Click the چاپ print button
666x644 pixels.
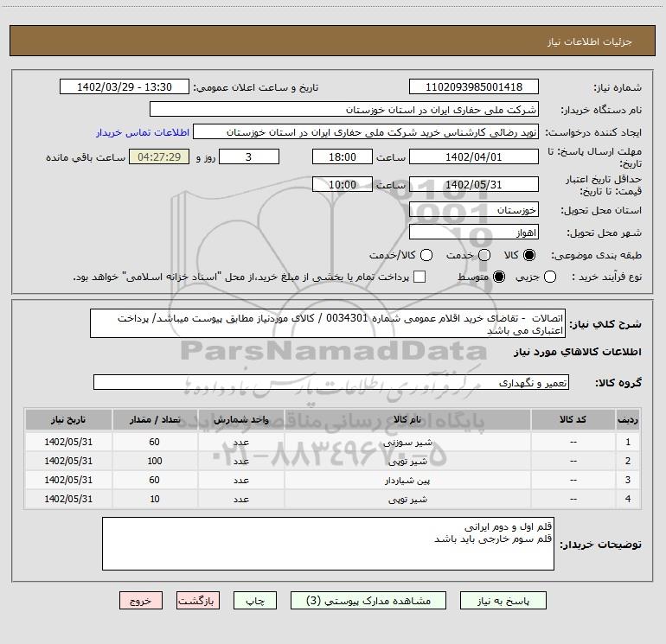click(x=255, y=601)
